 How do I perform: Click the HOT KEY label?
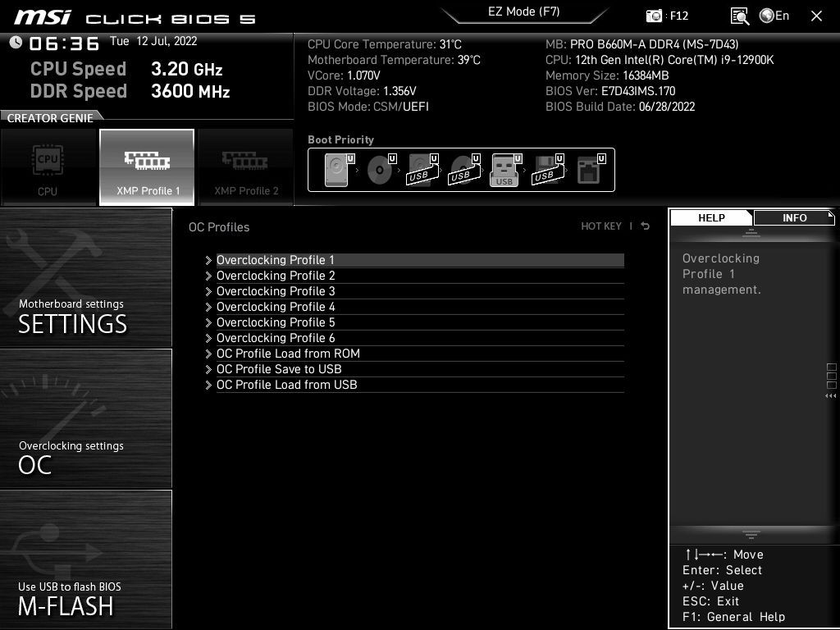click(x=601, y=226)
